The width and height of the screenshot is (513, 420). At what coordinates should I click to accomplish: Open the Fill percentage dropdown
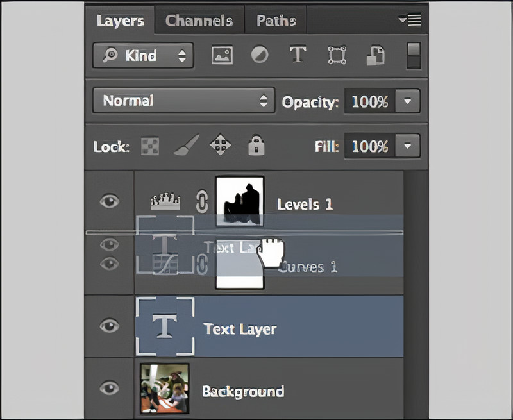click(407, 146)
